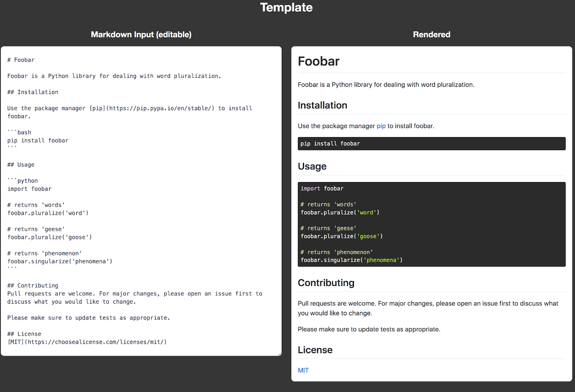Click the rendered pluralization description paragraph
575x392 pixels.
click(385, 85)
